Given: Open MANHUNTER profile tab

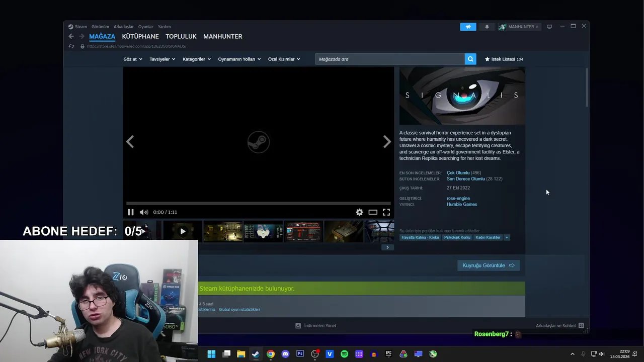Looking at the screenshot, I should (x=223, y=37).
